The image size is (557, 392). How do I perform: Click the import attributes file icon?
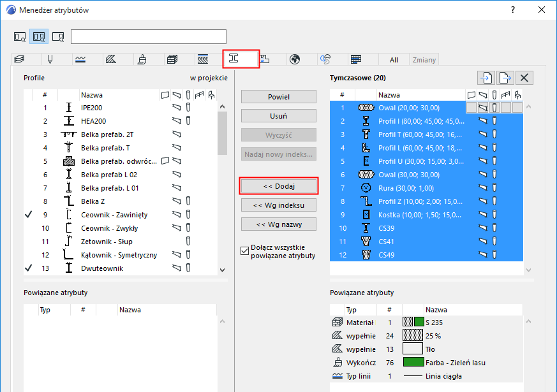pyautogui.click(x=486, y=78)
